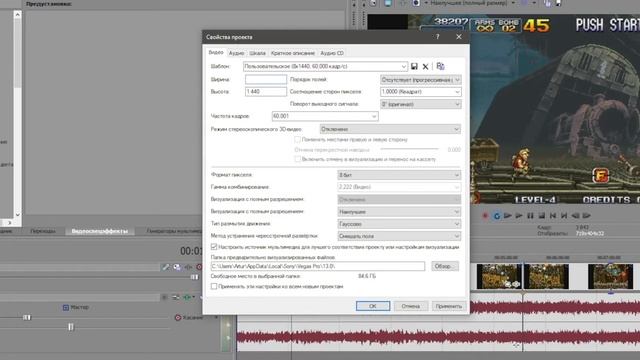Open the Переходы tab in main window
This screenshot has width=640, height=360.
pyautogui.click(x=43, y=231)
